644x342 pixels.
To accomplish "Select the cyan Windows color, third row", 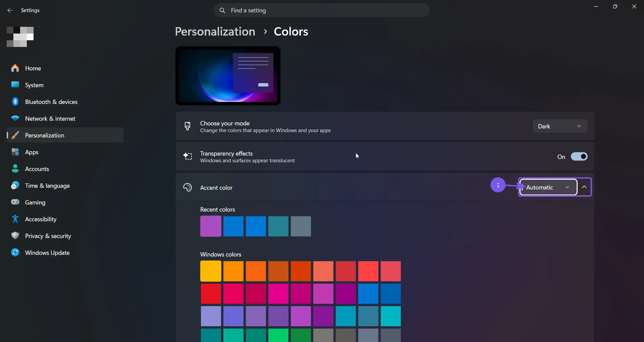I will [x=390, y=316].
